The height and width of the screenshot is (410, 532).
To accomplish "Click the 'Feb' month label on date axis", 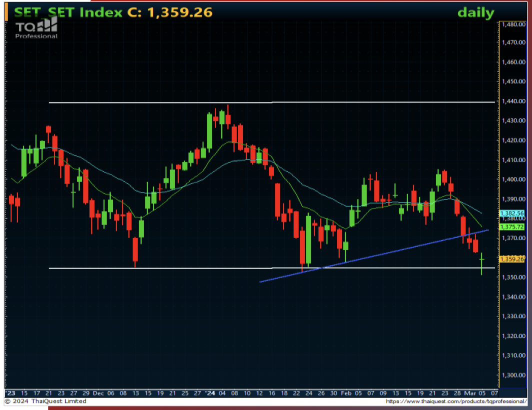I will (346, 393).
